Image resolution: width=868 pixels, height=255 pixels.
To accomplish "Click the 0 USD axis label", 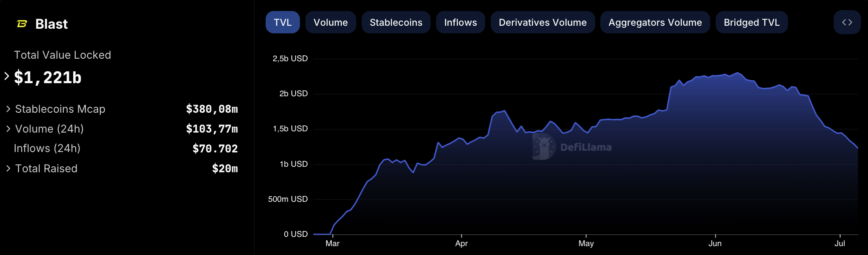I will [296, 234].
